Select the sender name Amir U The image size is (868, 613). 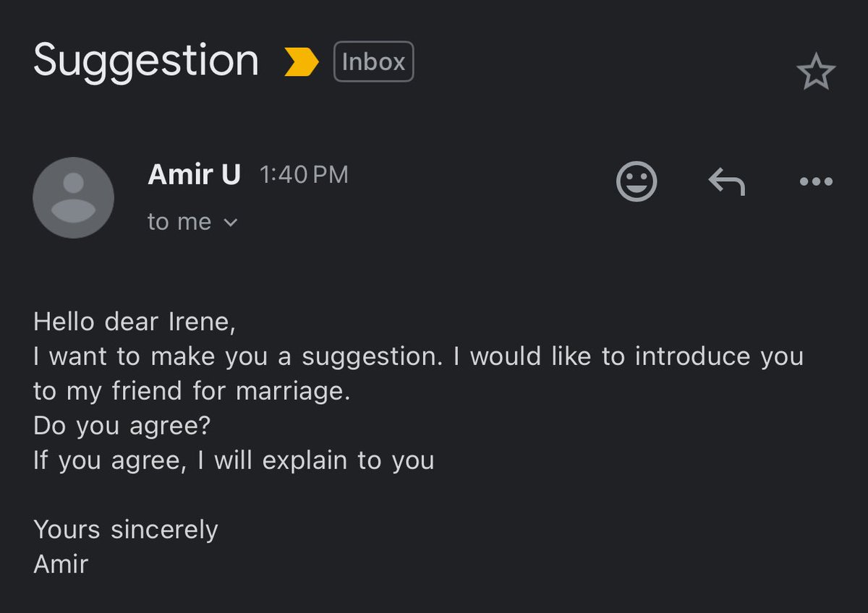click(x=194, y=174)
